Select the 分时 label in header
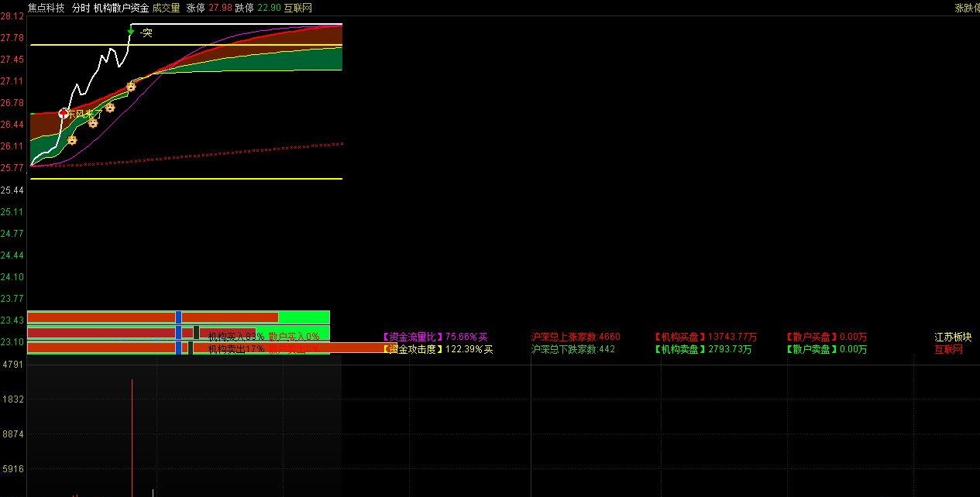 coord(81,8)
